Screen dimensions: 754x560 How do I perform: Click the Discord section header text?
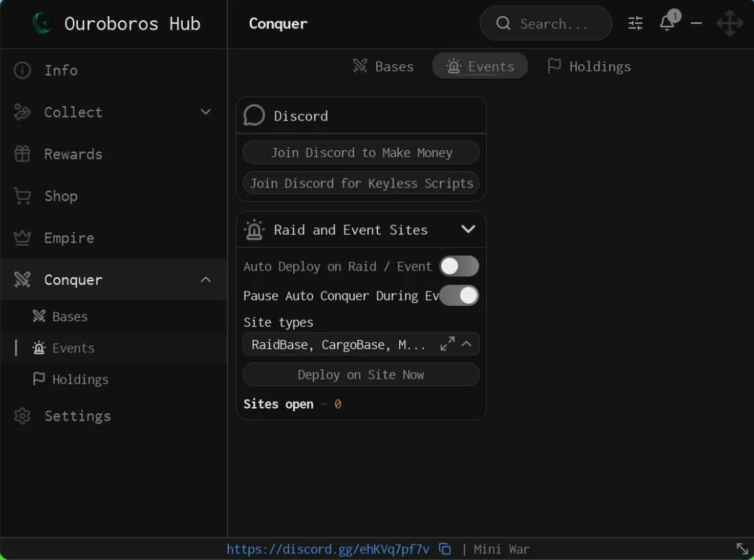tap(301, 116)
